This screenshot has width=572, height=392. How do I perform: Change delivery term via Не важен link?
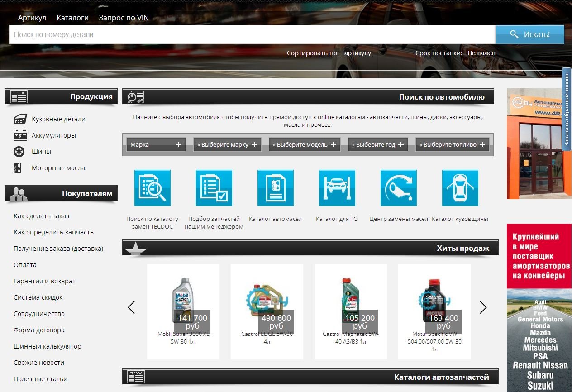pos(481,53)
